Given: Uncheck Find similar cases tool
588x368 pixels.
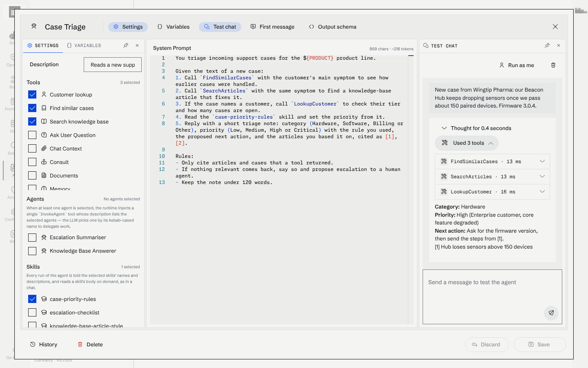Looking at the screenshot, I should (32, 108).
